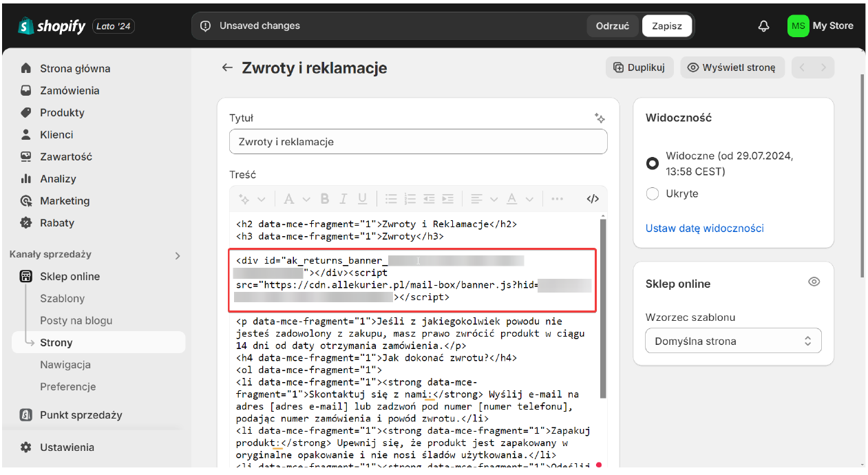Click the Unsaved changes bar

pyautogui.click(x=443, y=26)
